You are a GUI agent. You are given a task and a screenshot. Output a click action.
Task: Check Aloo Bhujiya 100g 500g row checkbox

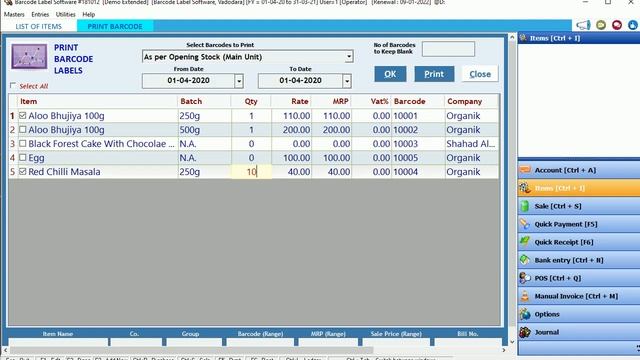point(23,129)
